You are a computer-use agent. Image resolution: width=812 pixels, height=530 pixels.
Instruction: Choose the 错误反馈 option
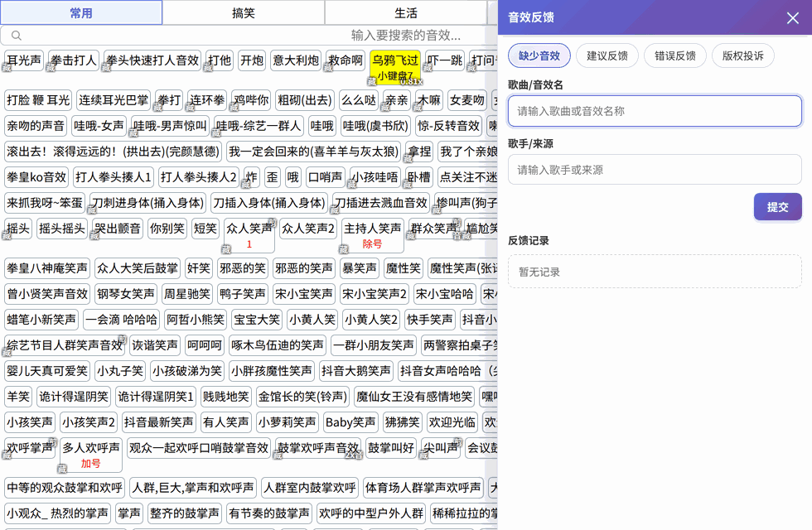(674, 56)
